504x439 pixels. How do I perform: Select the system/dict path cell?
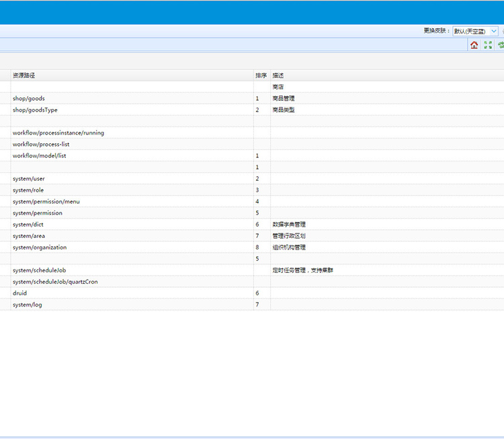point(132,225)
